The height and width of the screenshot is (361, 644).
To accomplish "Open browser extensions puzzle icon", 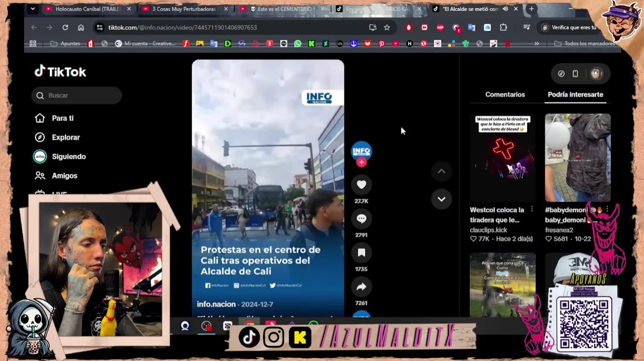I will 503,28.
